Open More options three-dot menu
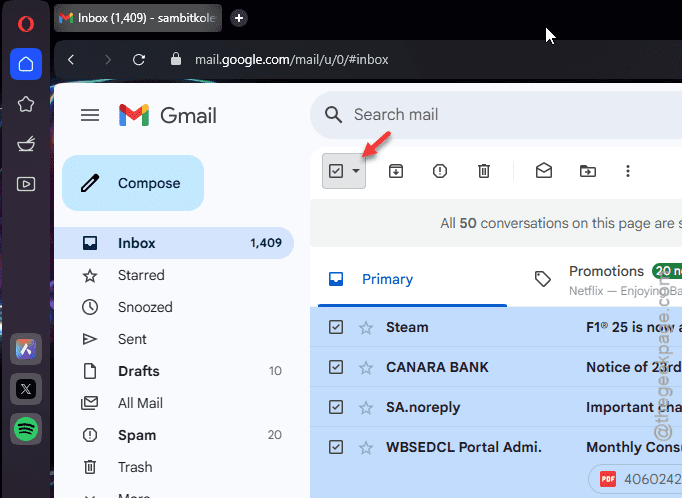 click(628, 171)
